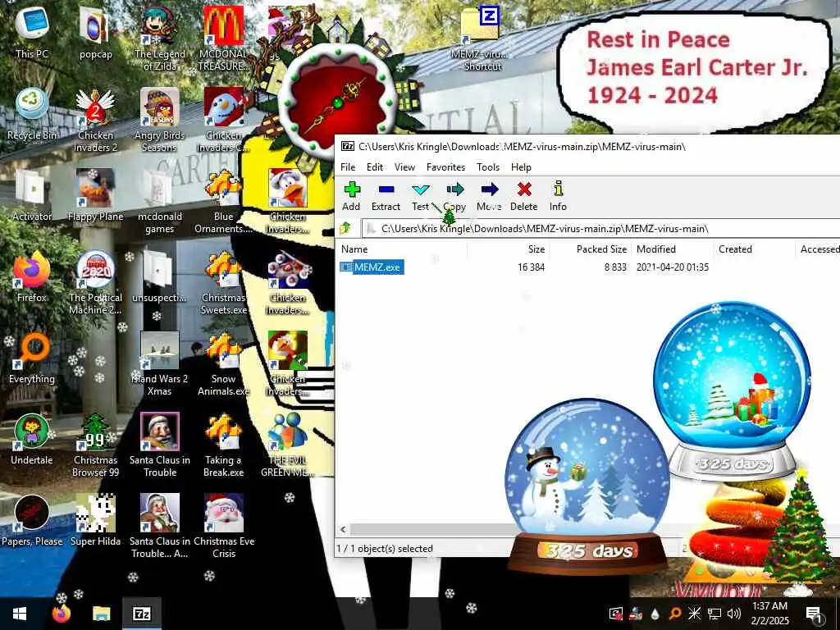The image size is (840, 630).
Task: Open the File menu in 7-Zip
Action: 348,167
